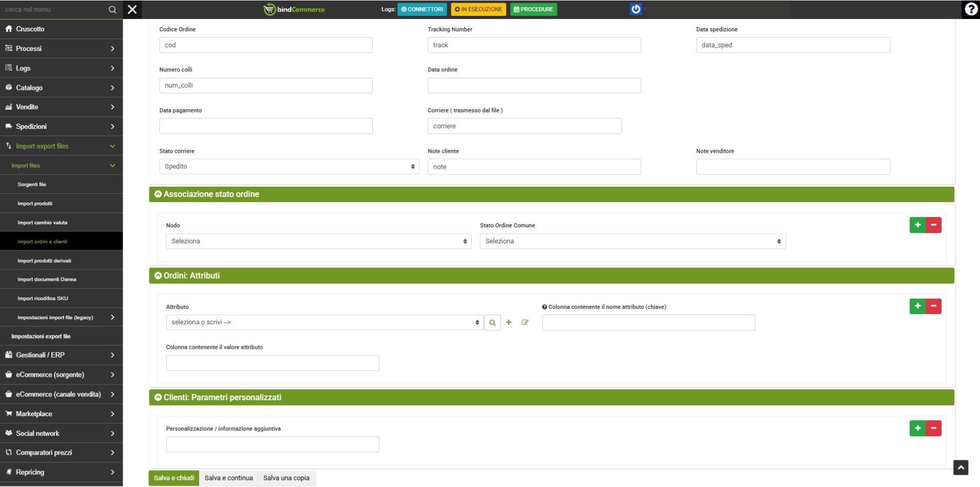Viewport: 980px width, 487px height.
Task: Click the Salva e chiudi button
Action: coord(174,478)
